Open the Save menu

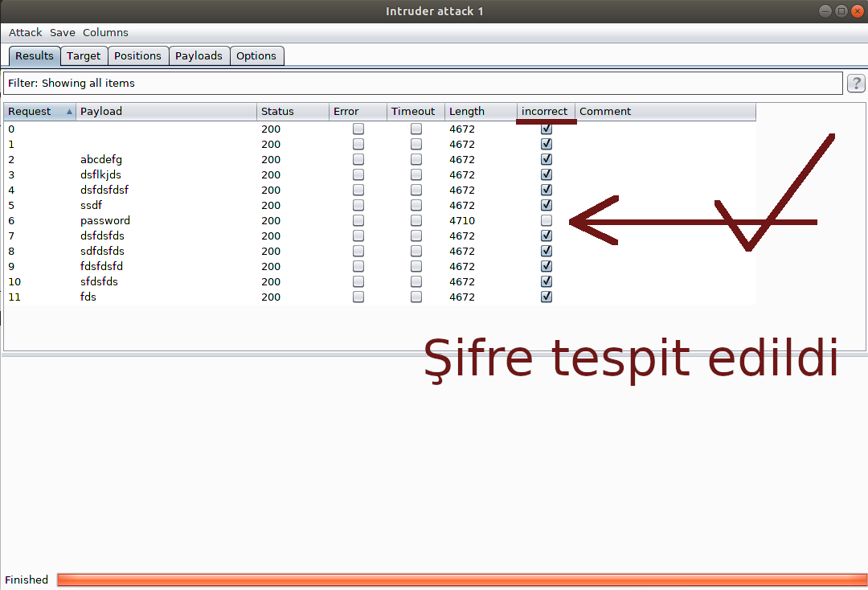(62, 33)
